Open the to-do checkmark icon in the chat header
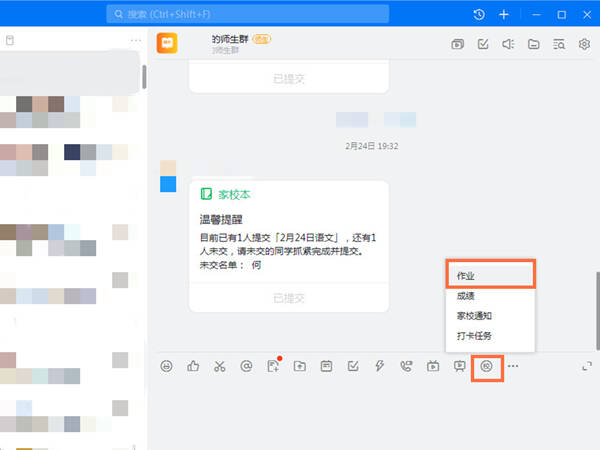 coord(483,44)
